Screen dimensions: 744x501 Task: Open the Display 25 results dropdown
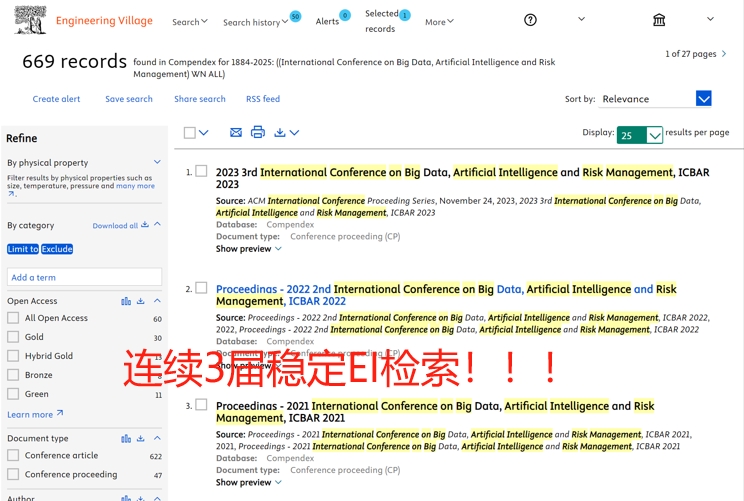click(640, 135)
